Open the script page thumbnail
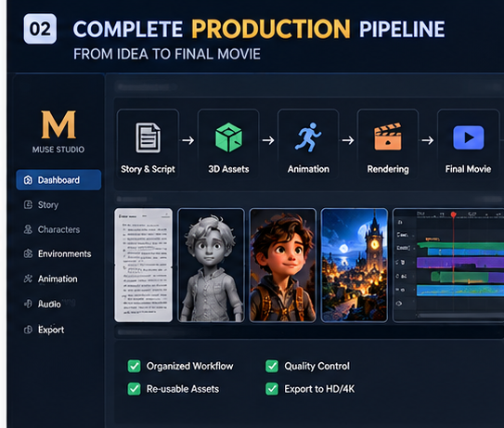 click(143, 266)
